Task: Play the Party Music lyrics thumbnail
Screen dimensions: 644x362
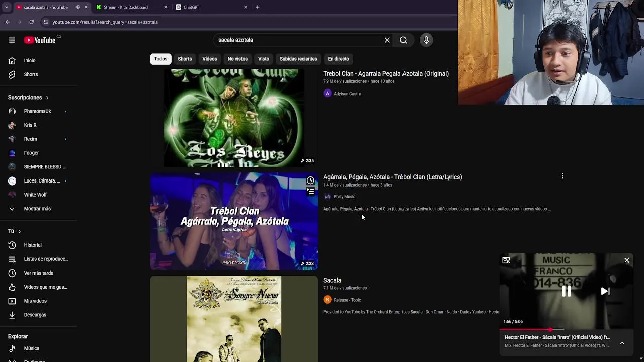Action: point(234,221)
